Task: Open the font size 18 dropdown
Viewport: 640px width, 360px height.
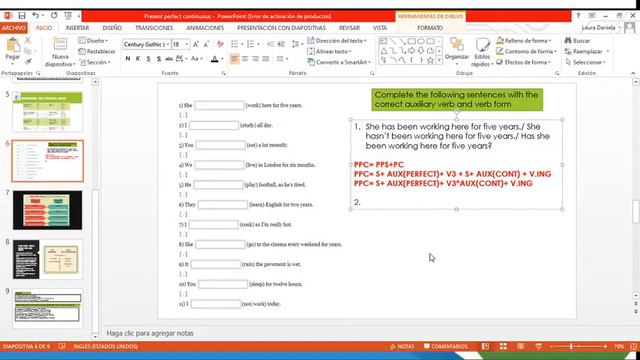Action: [187, 44]
